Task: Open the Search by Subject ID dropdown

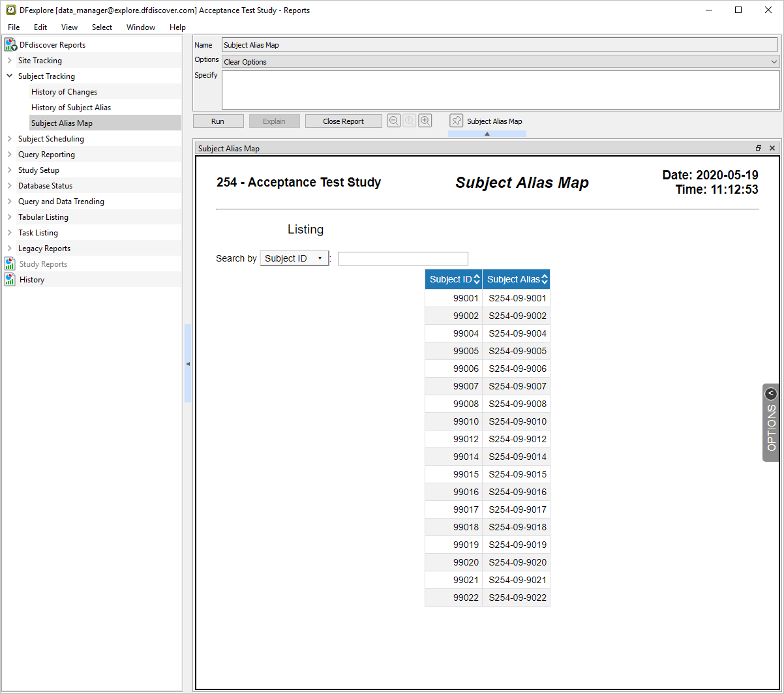Action: (294, 258)
